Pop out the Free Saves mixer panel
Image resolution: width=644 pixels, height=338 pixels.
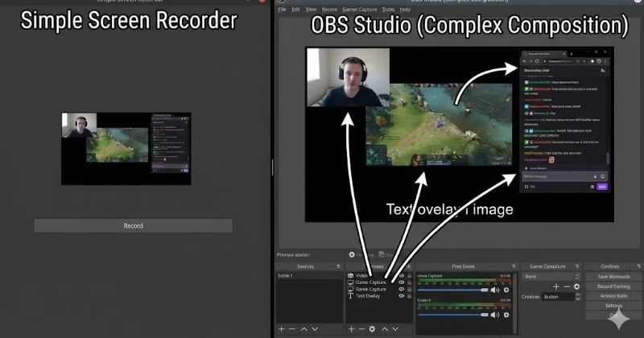[x=514, y=266]
